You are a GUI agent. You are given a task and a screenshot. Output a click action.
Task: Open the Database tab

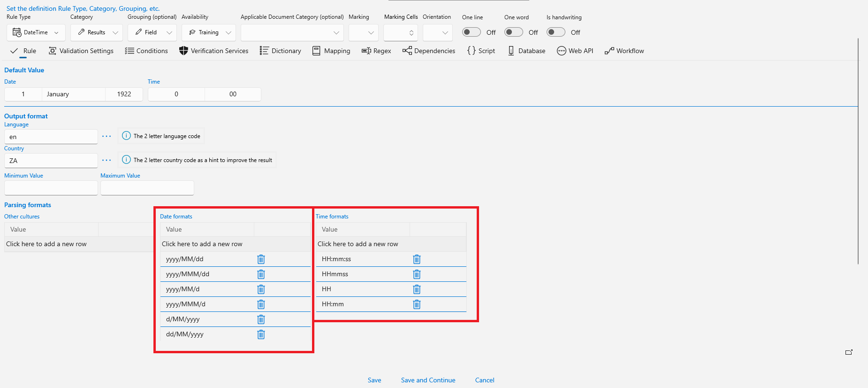526,51
